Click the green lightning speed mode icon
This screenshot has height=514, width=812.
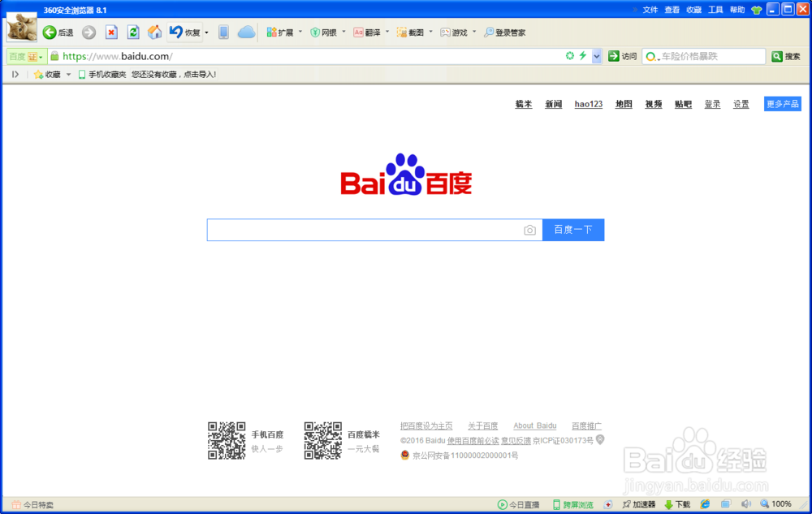coord(583,56)
